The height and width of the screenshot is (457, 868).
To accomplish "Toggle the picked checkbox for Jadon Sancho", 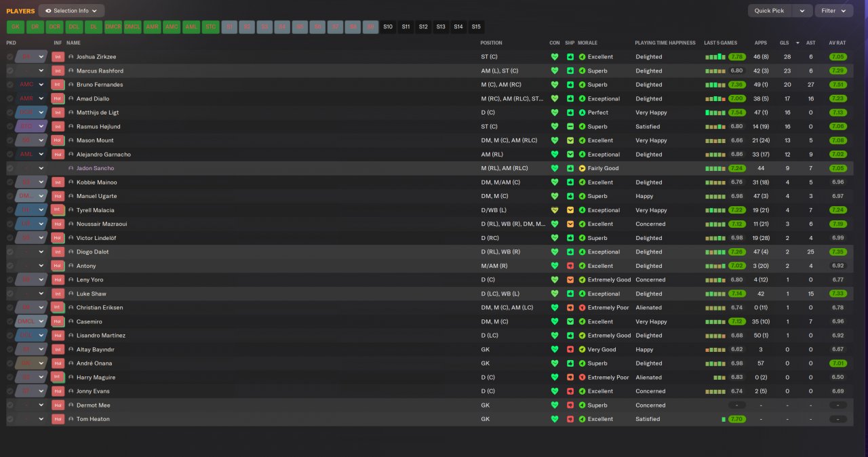I will click(x=10, y=168).
